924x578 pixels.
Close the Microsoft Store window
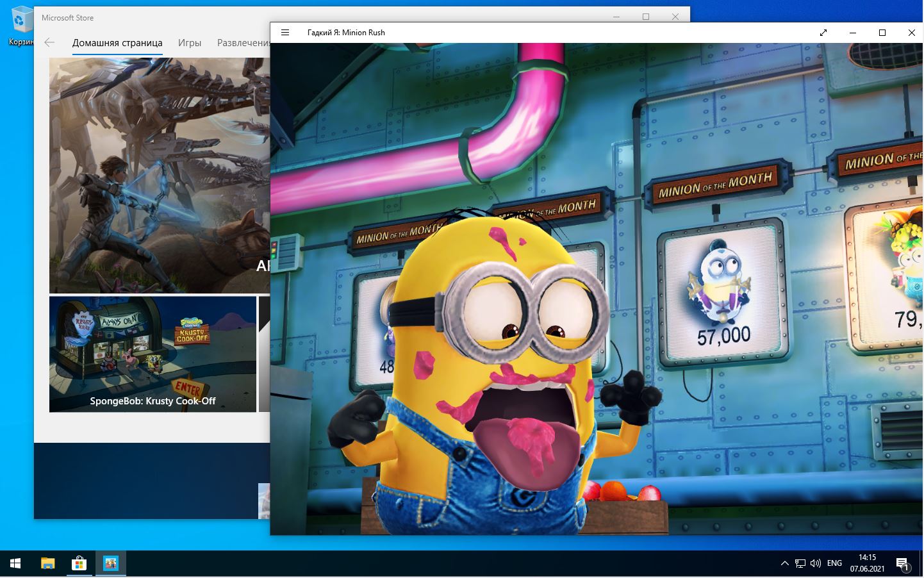pyautogui.click(x=675, y=17)
